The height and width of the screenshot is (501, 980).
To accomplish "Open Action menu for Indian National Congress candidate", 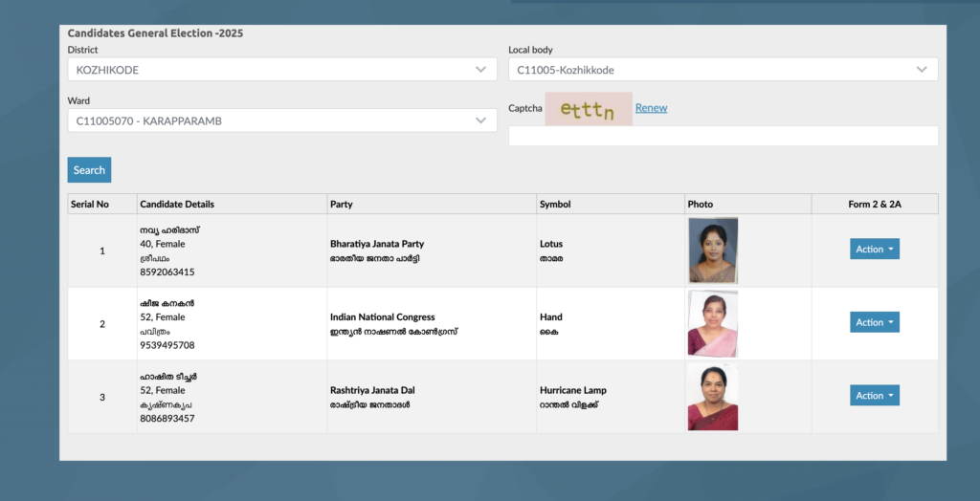I will click(x=874, y=322).
